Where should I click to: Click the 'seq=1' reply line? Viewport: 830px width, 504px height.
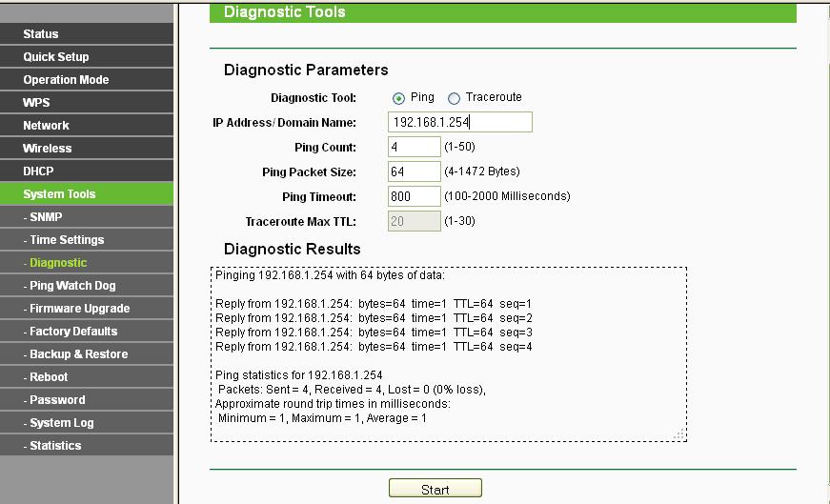click(x=374, y=304)
